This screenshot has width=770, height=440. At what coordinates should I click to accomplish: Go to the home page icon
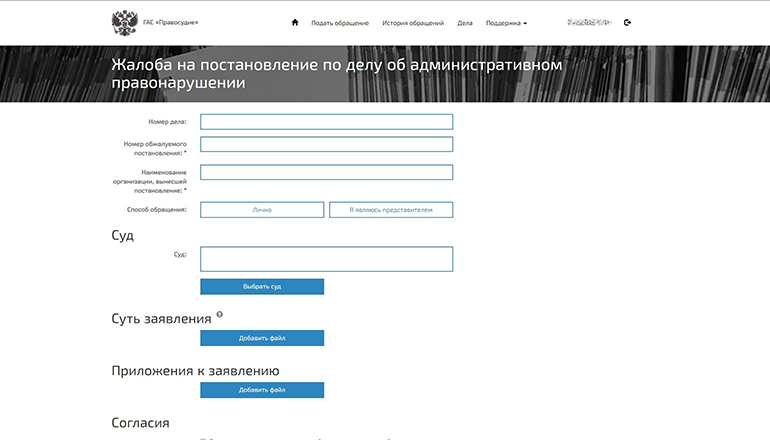(295, 22)
